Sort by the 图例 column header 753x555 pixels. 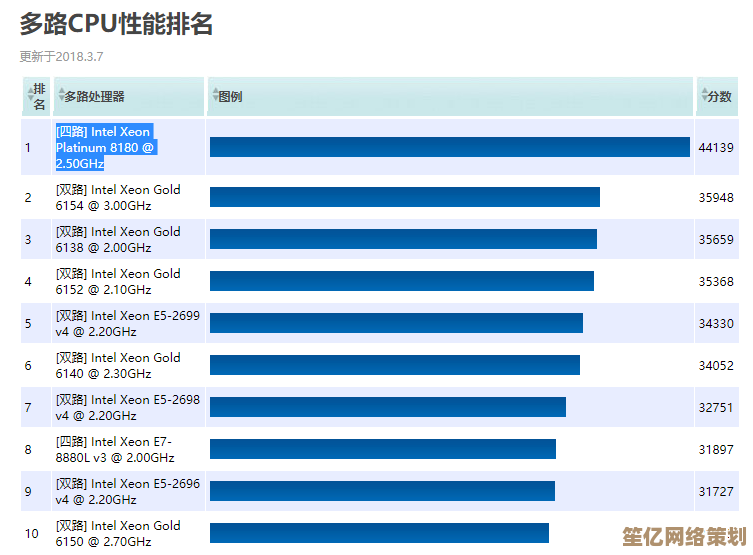450,97
